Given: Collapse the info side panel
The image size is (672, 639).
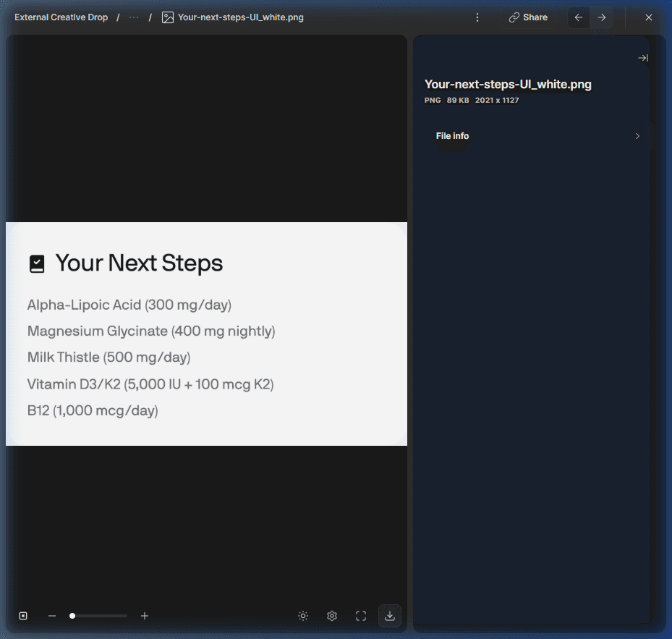Looking at the screenshot, I should (x=643, y=58).
